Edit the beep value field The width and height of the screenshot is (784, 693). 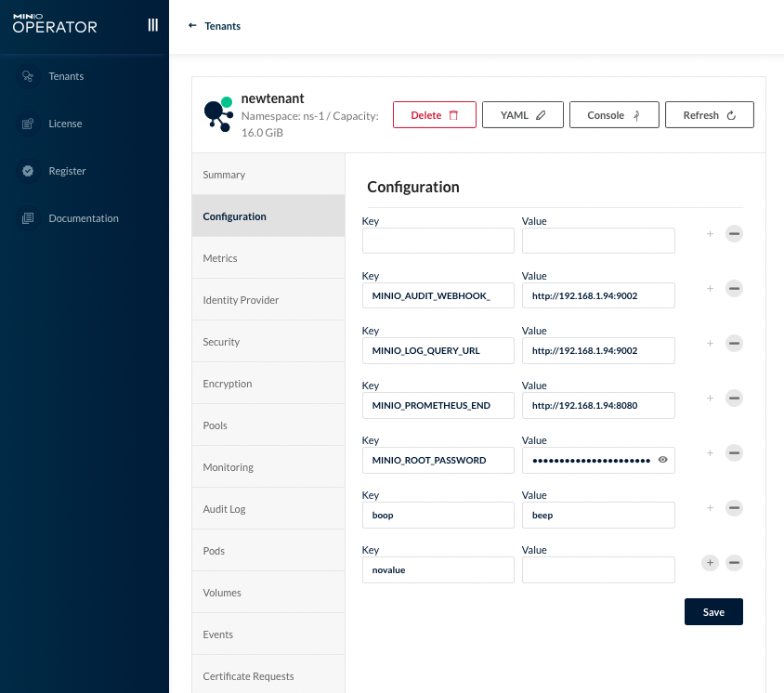point(598,515)
